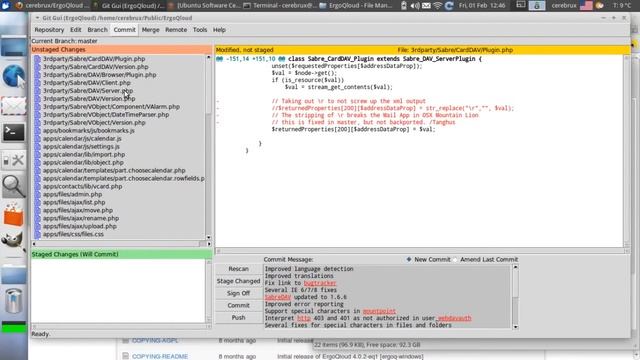640x360 pixels.
Task: Open Ubuntu Software Center dock icon
Action: (13, 215)
